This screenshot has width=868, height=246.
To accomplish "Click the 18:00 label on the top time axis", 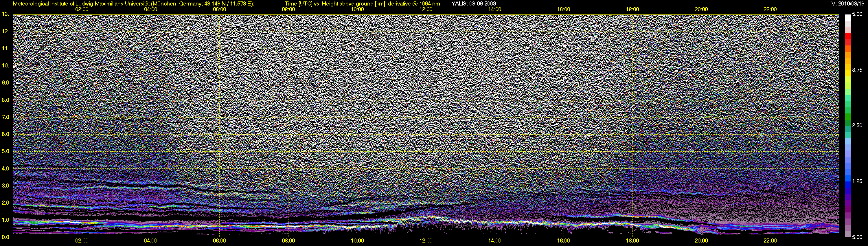I will click(x=632, y=10).
